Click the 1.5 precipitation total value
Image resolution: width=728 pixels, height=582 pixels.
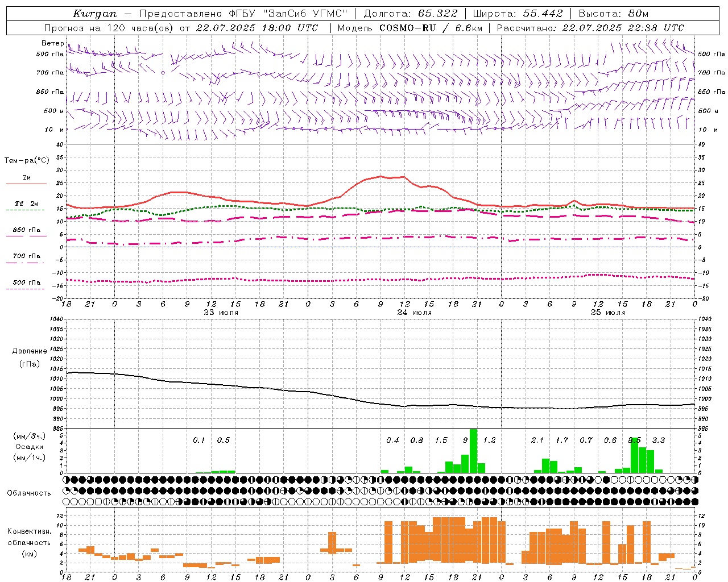pos(441,440)
